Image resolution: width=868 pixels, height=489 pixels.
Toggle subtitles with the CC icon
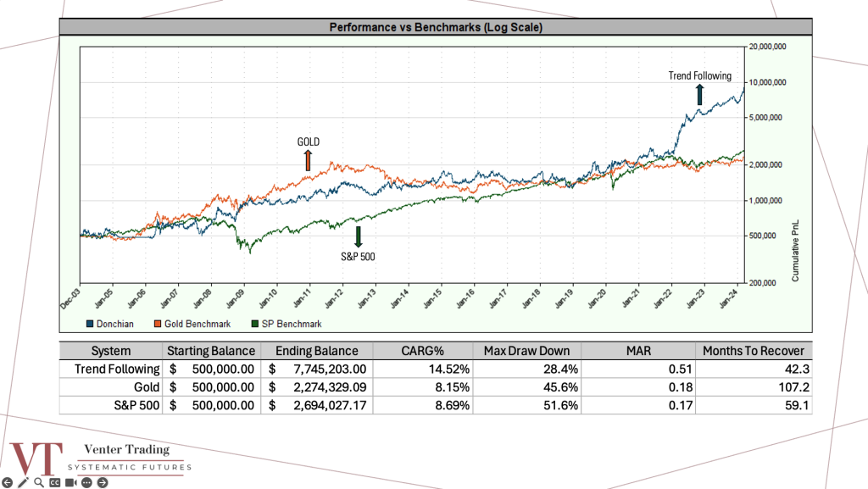click(54, 482)
